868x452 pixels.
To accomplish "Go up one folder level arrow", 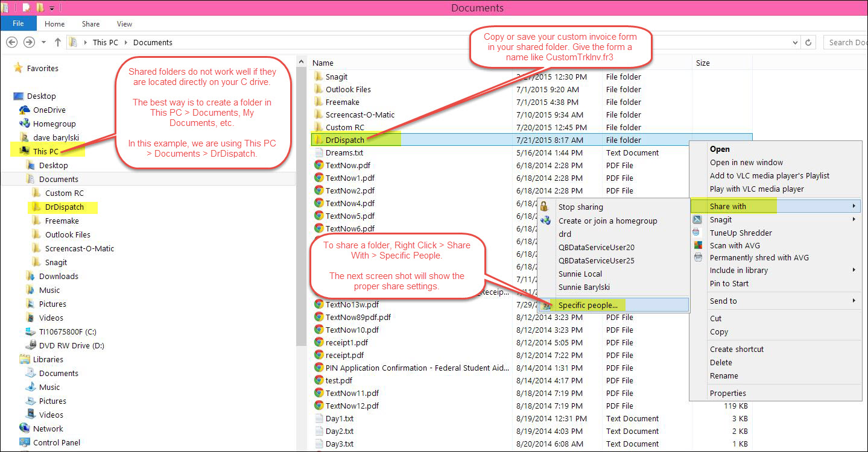I will 58,42.
